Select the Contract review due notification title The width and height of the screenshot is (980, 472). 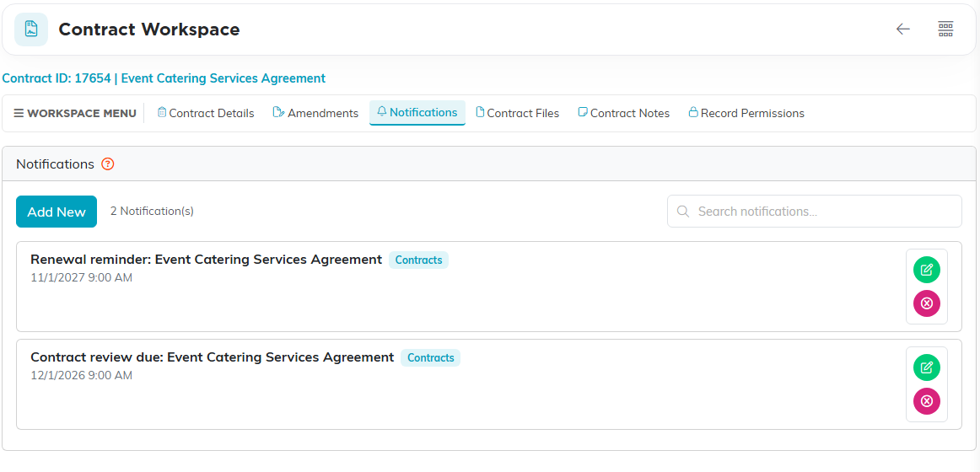coord(213,357)
